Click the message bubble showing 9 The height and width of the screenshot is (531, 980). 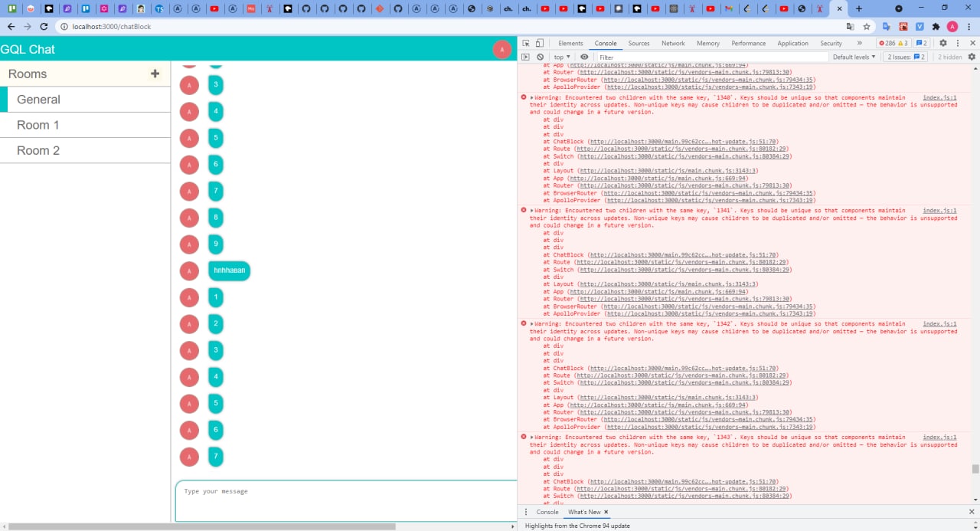(x=216, y=244)
